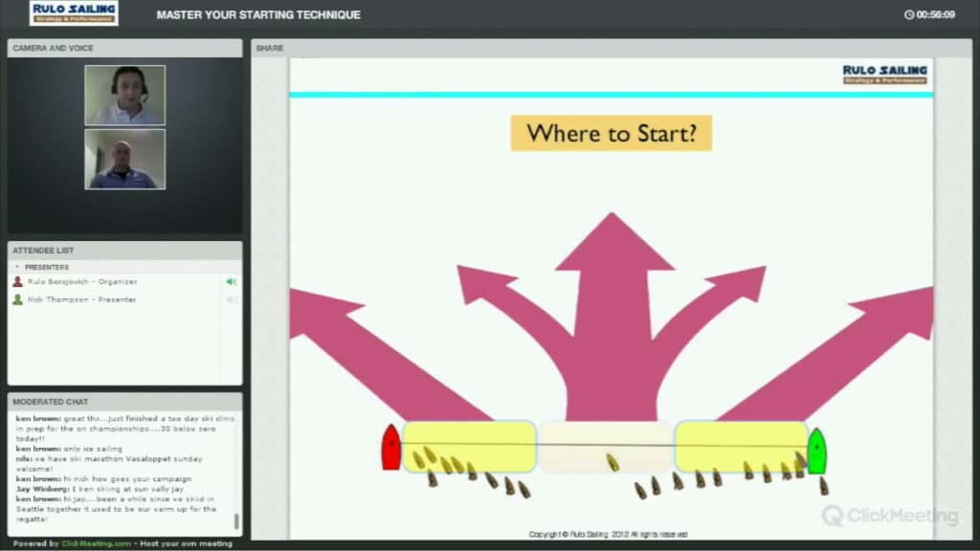This screenshot has width=980, height=551.
Task: Click the elapsed time clock icon
Action: point(908,14)
